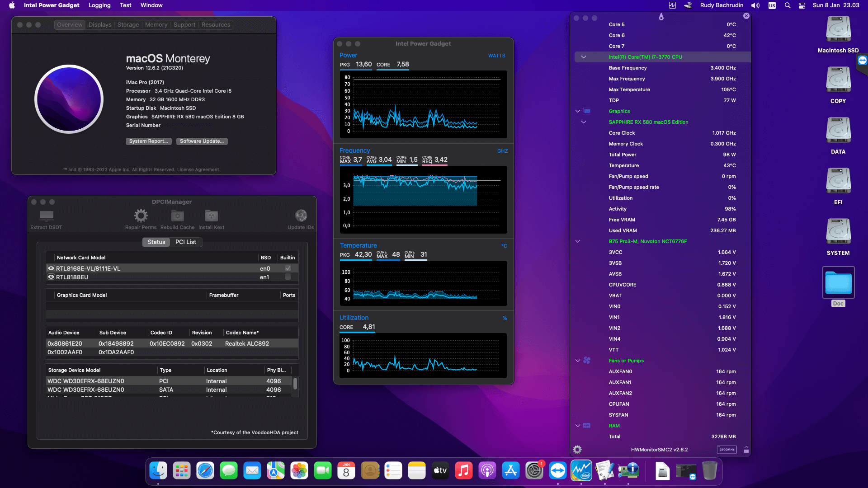
Task: Open the Apple menu
Action: (x=12, y=5)
